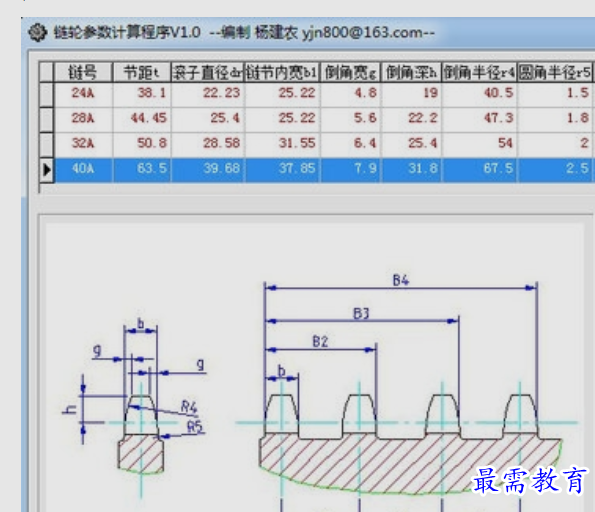This screenshot has width=595, height=512.
Task: Click the R5 radius label in diagram
Action: (195, 427)
